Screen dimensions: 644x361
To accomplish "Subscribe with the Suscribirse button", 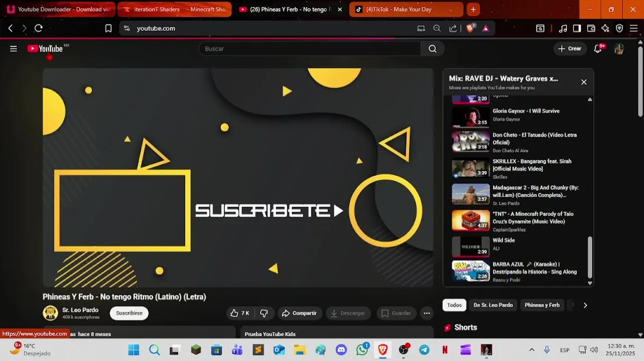I will click(x=129, y=313).
